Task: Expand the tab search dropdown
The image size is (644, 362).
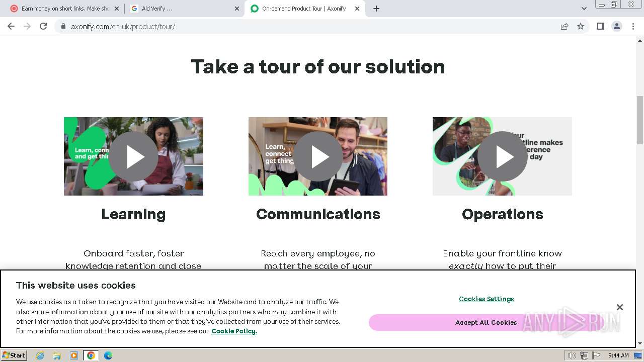Action: pyautogui.click(x=584, y=9)
